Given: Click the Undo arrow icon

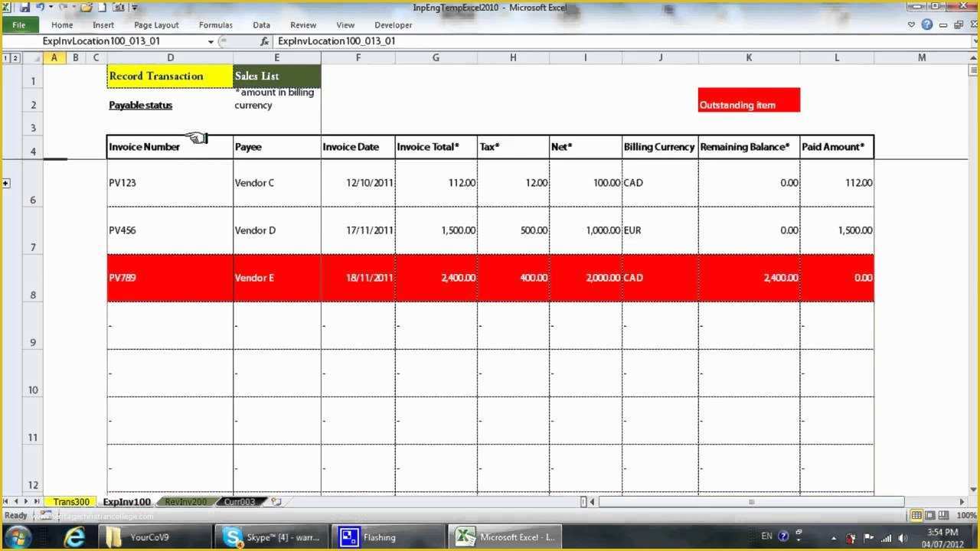Looking at the screenshot, I should coord(40,8).
